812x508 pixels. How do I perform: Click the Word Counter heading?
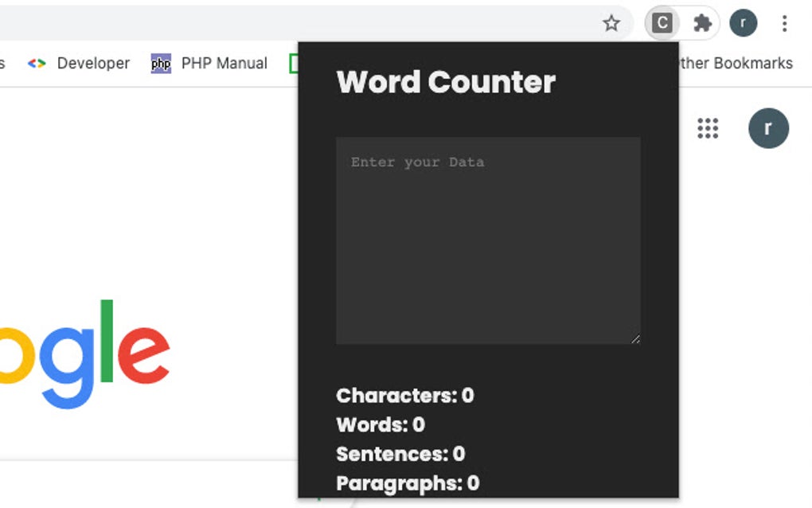point(446,82)
